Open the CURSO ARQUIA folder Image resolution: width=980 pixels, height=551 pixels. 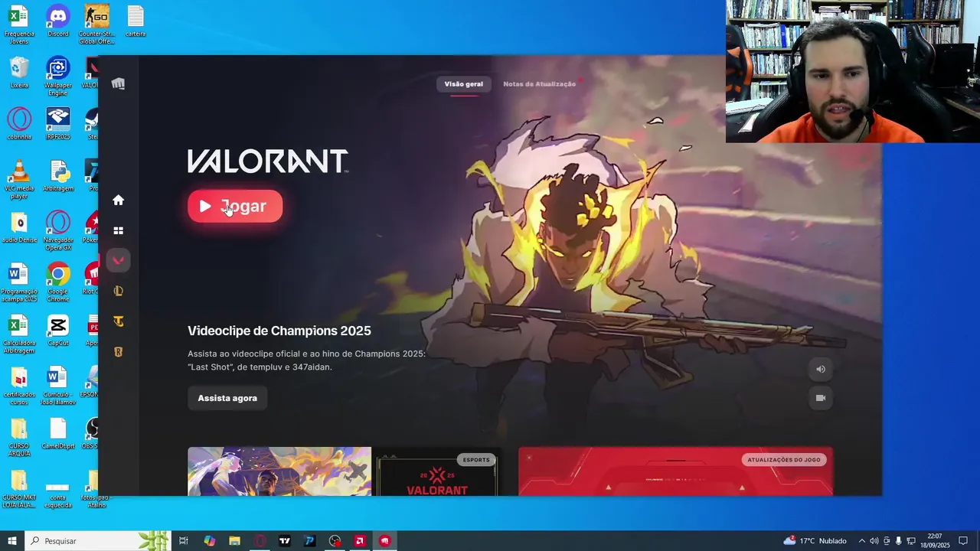pyautogui.click(x=19, y=437)
